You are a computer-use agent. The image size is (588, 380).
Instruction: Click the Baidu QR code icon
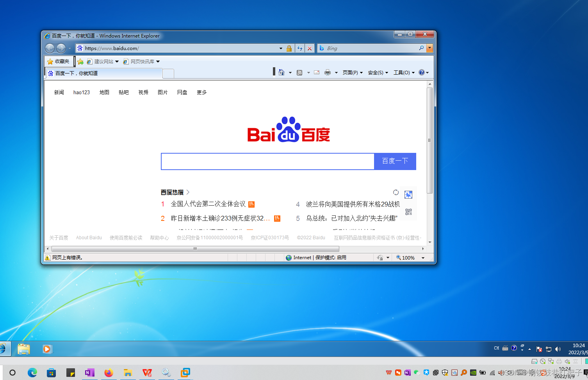(408, 212)
